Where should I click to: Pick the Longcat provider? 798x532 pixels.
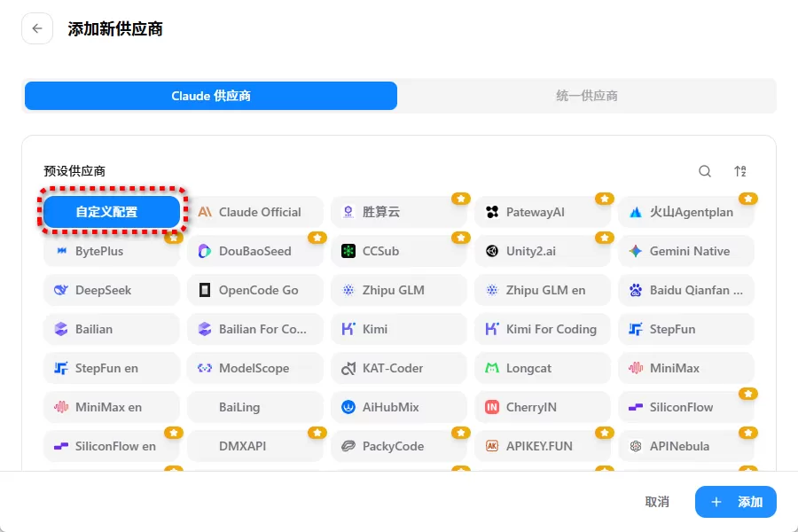pyautogui.click(x=543, y=368)
